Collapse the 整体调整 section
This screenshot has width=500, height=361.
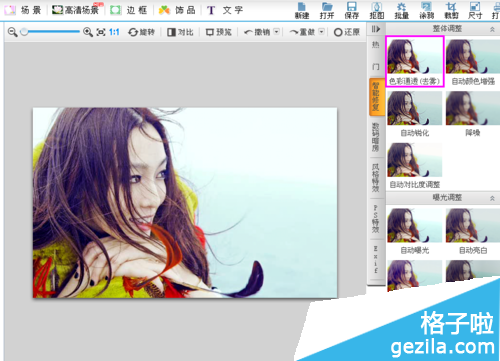(x=492, y=29)
